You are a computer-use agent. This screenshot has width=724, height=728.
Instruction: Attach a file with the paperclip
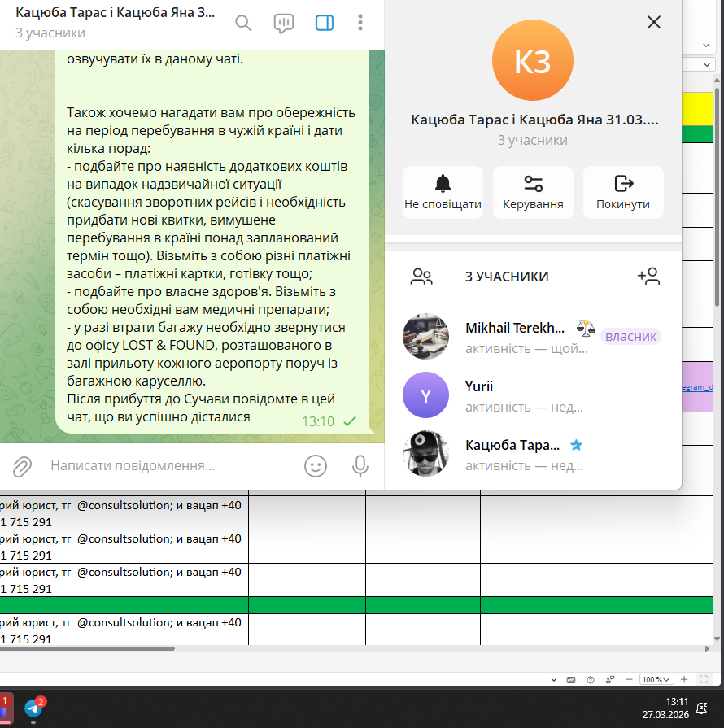(x=22, y=467)
